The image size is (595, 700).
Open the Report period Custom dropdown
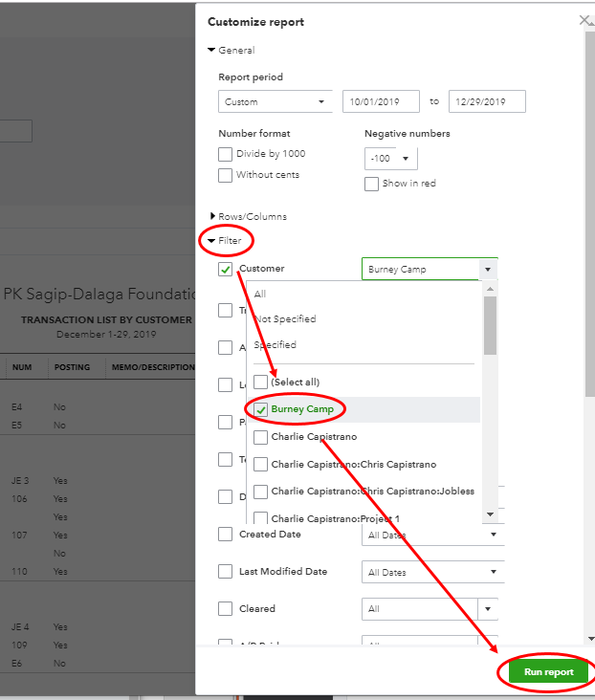coord(275,101)
